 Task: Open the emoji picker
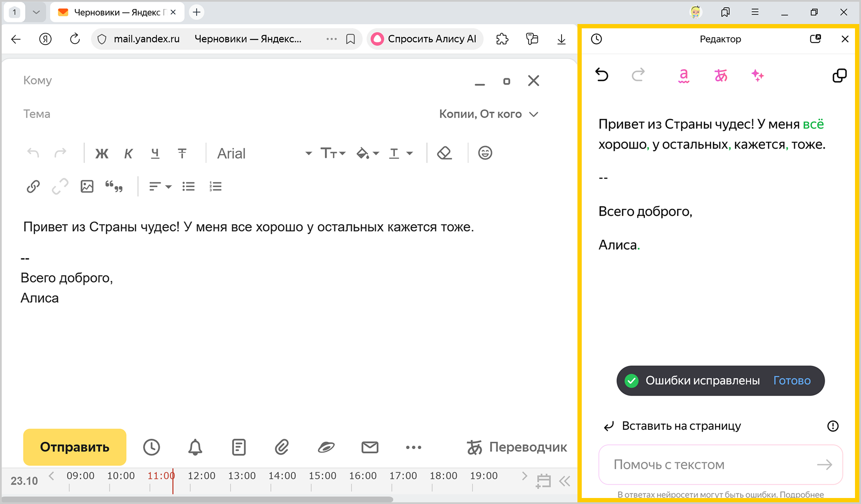(485, 153)
